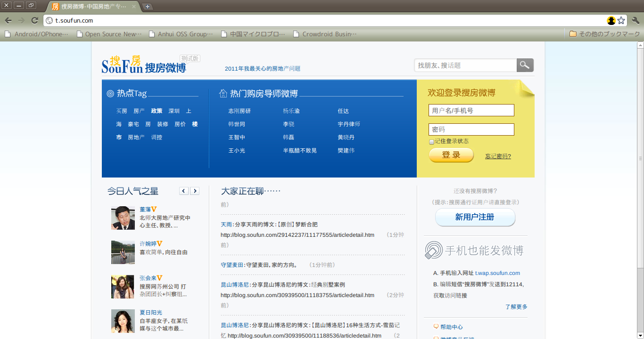Open the wrench settings menu
The image size is (644, 339).
tap(636, 20)
